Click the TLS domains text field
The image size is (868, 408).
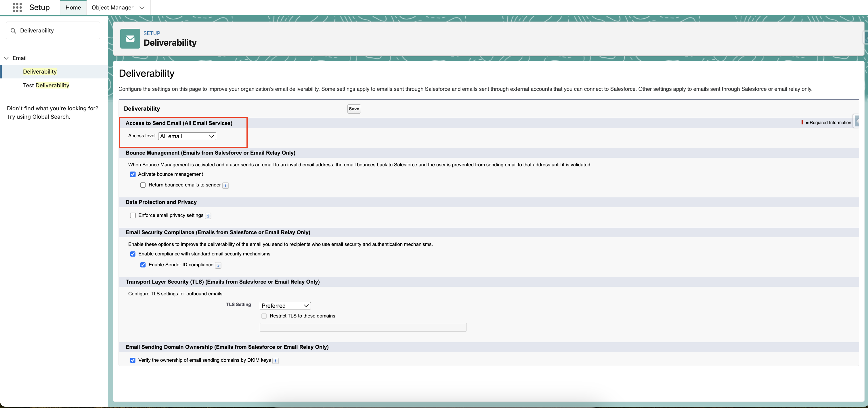pyautogui.click(x=363, y=327)
